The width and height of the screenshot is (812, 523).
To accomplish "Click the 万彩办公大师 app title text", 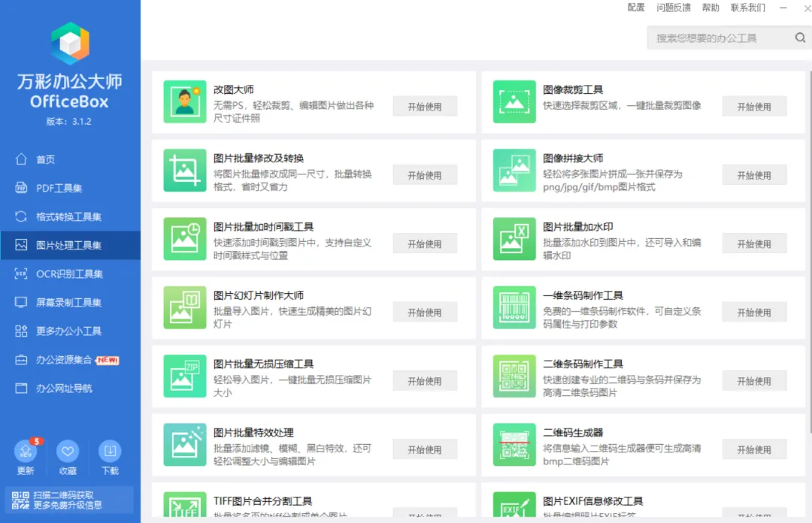I will (69, 81).
